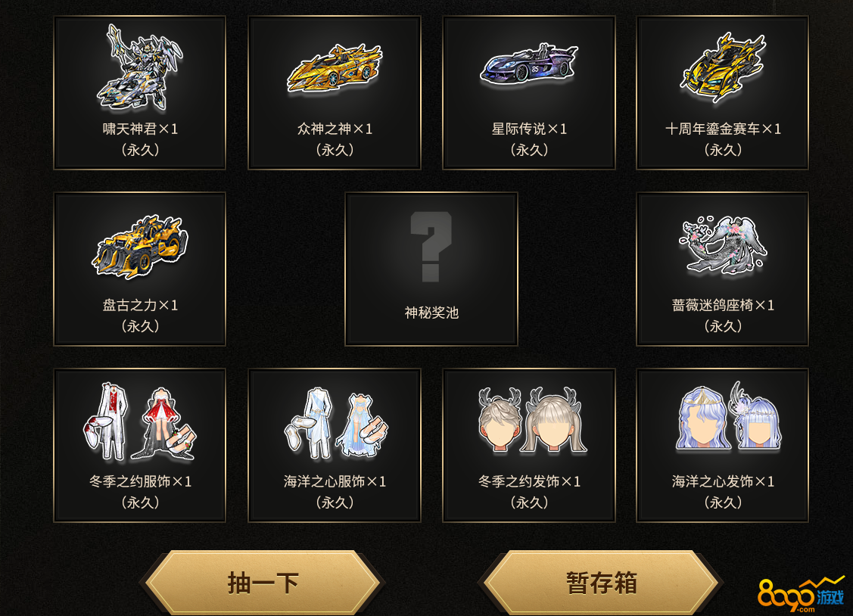Viewport: 853px width, 616px height.
Task: Click the 啸天神君×1 text label
Action: pyautogui.click(x=140, y=129)
